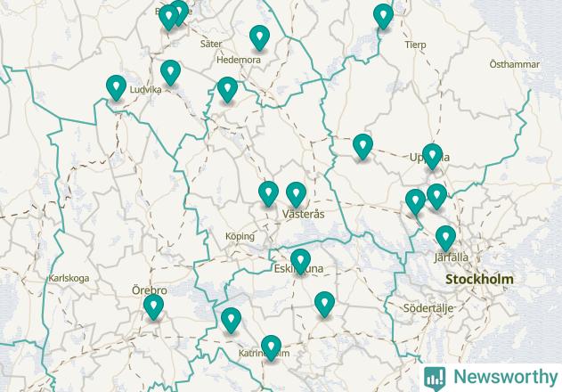
Task: Click the pin northeast of Hedemora
Action: [x=259, y=37]
